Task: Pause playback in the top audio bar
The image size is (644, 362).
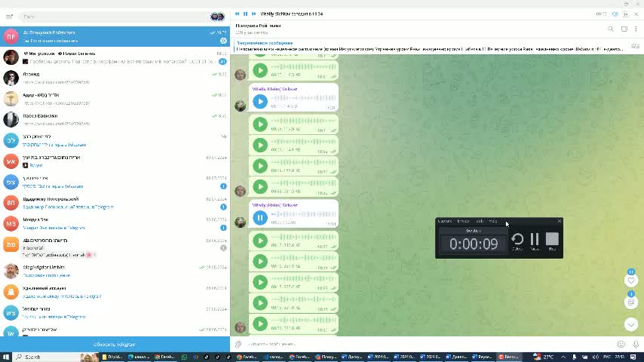Action: (245, 14)
